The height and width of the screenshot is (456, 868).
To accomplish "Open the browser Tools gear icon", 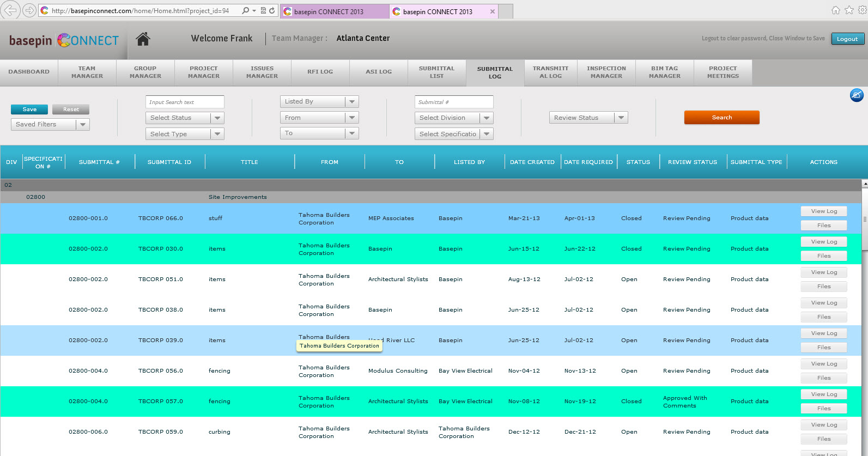I will pyautogui.click(x=862, y=10).
